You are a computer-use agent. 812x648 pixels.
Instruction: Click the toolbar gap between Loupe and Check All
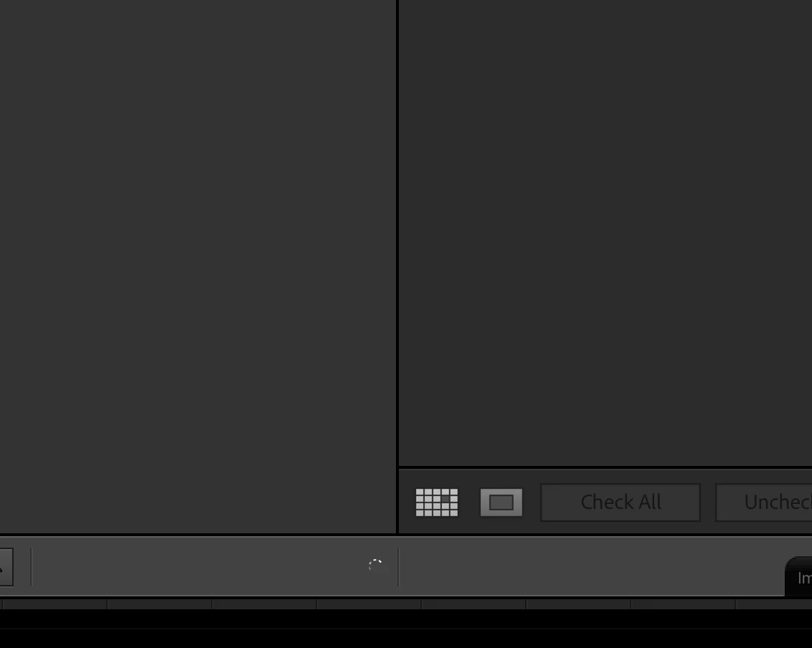tap(532, 502)
